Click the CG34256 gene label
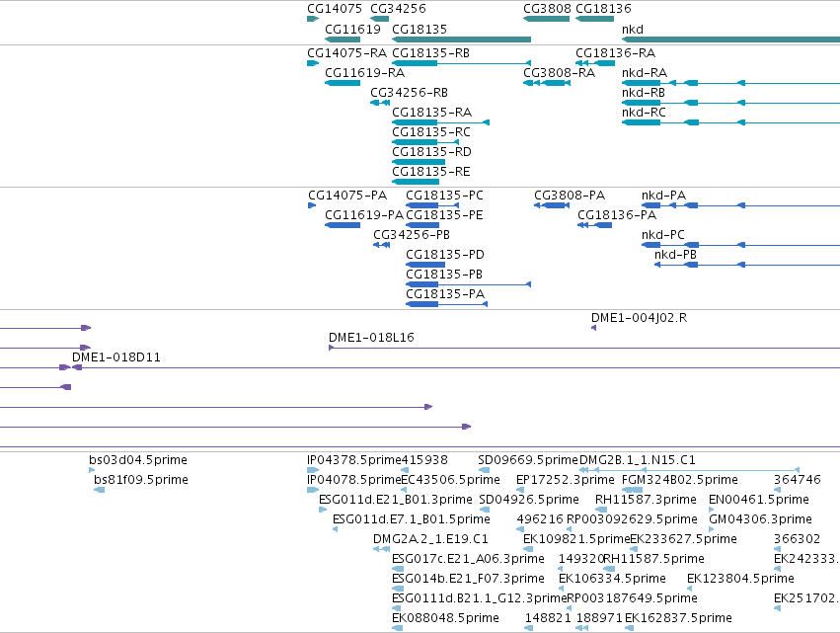This screenshot has width=840, height=633. (398, 9)
